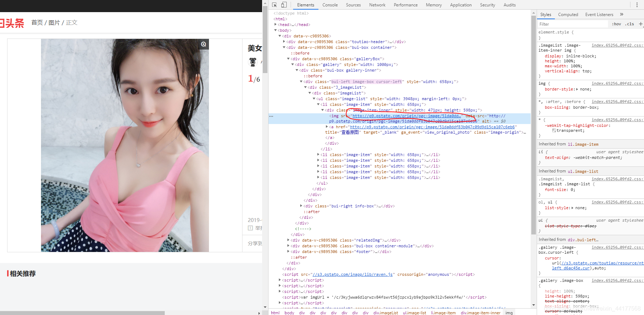
Task: Toggle the :hov element state button
Action: coord(617,24)
